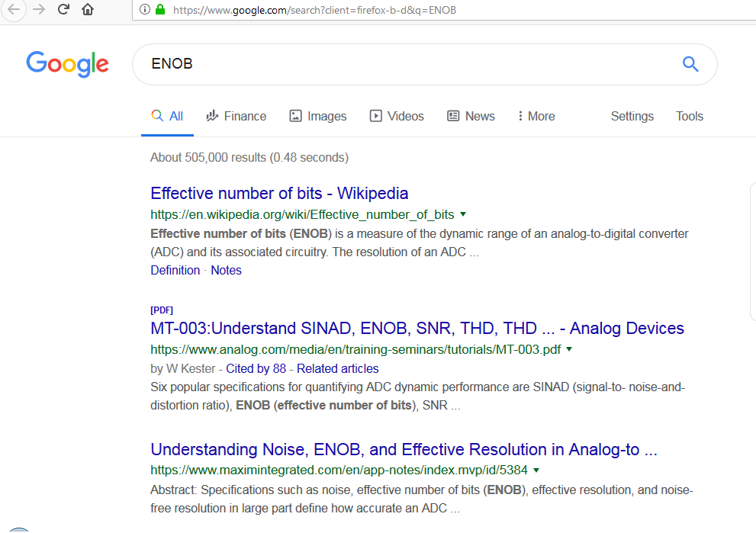
Task: Click the 'Abstract: Specifications' snippet text
Action: pos(422,499)
